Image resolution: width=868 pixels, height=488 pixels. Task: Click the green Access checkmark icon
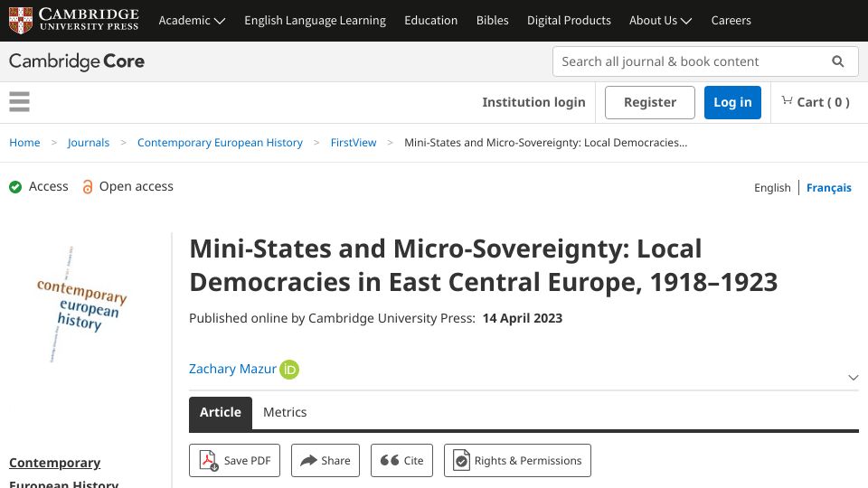coord(15,187)
